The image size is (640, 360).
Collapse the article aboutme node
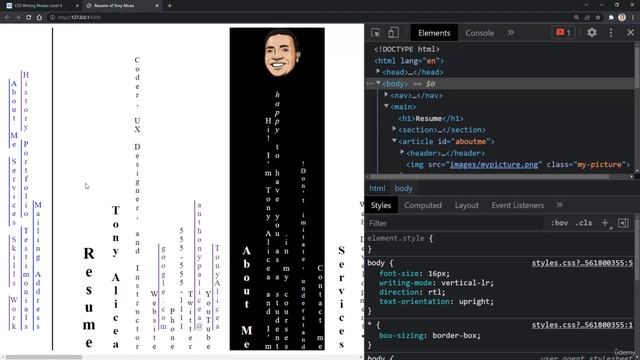(x=394, y=141)
